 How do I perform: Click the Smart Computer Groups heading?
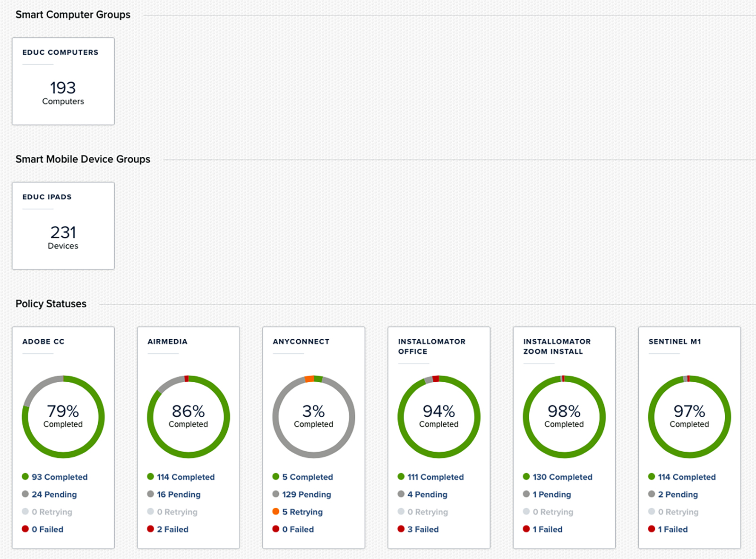click(73, 15)
